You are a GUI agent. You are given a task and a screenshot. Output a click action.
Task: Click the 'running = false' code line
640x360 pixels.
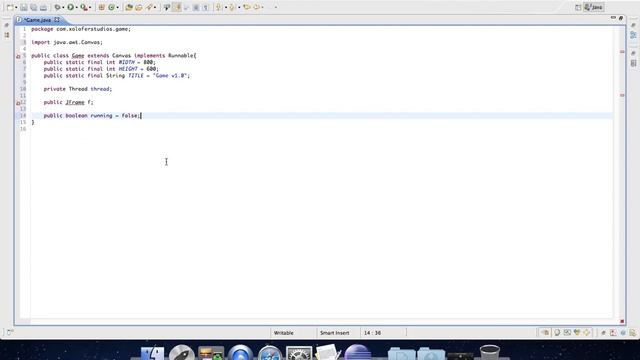[x=92, y=116]
